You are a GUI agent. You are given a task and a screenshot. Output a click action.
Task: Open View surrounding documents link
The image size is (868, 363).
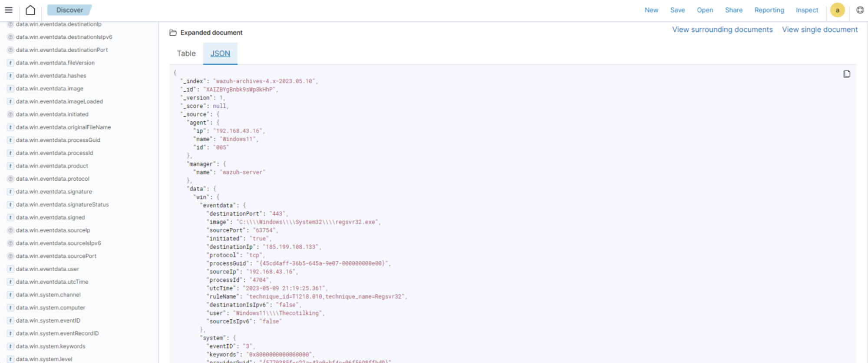(x=722, y=30)
